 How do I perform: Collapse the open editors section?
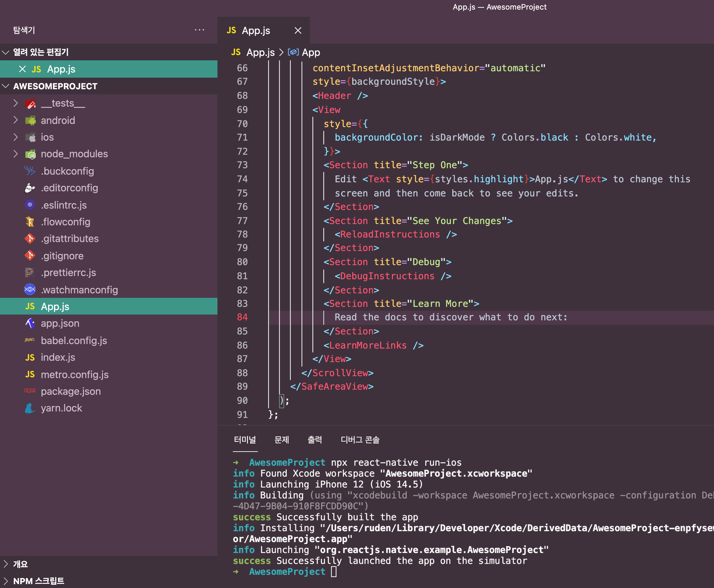[5, 52]
